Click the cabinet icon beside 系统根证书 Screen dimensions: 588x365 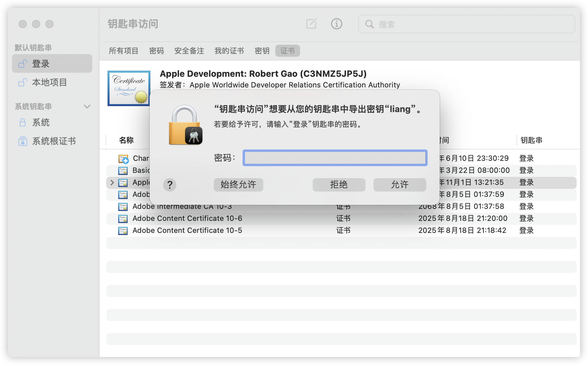[x=23, y=141]
